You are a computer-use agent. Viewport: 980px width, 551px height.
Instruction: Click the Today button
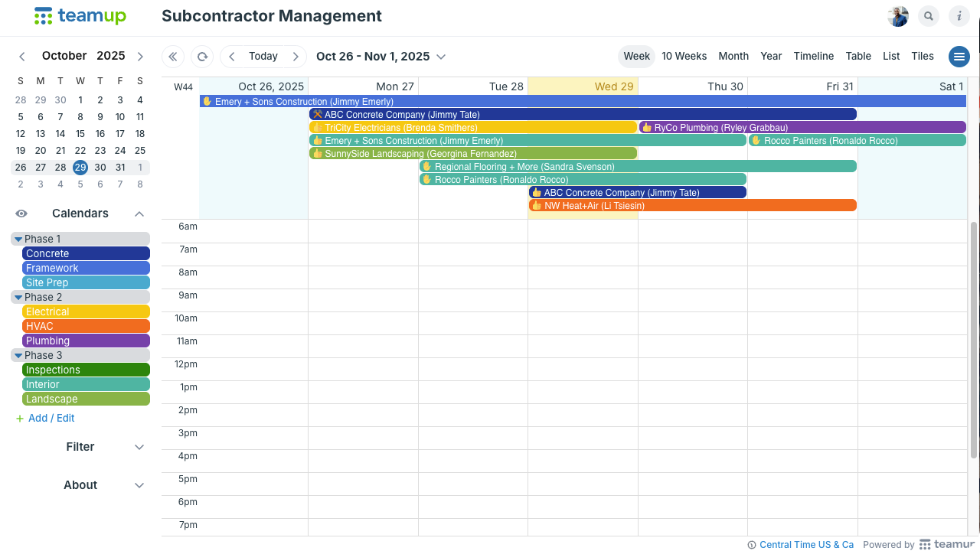coord(263,57)
